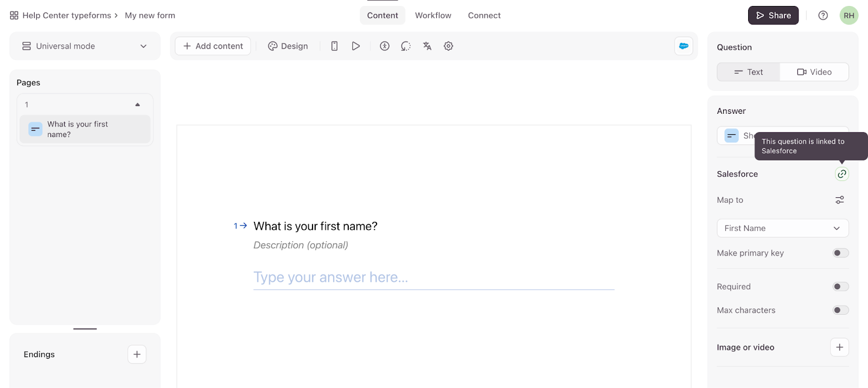The height and width of the screenshot is (388, 868).
Task: Open mobile preview icon in toolbar
Action: [x=334, y=46]
